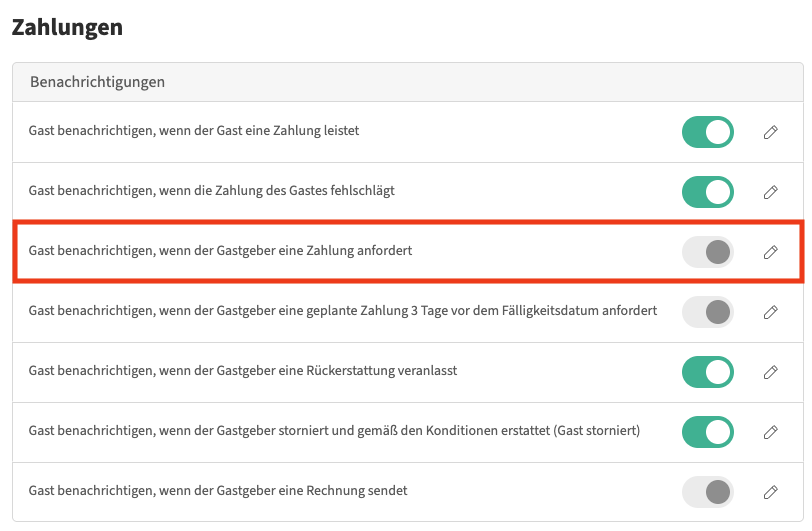Turn off 'Zahlung des Gastes fehlschlägt' toggle

pyautogui.click(x=708, y=192)
